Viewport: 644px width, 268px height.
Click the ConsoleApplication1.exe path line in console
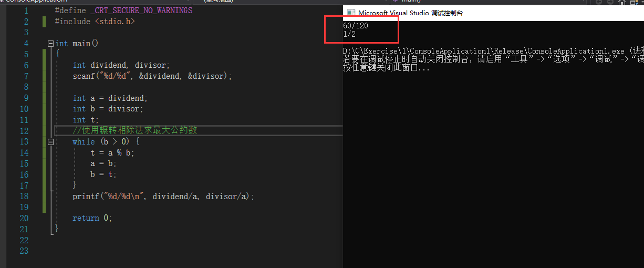pyautogui.click(x=493, y=51)
